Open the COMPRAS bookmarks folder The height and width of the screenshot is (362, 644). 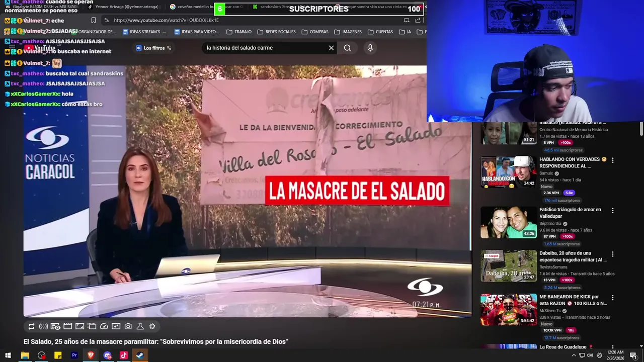(x=315, y=32)
